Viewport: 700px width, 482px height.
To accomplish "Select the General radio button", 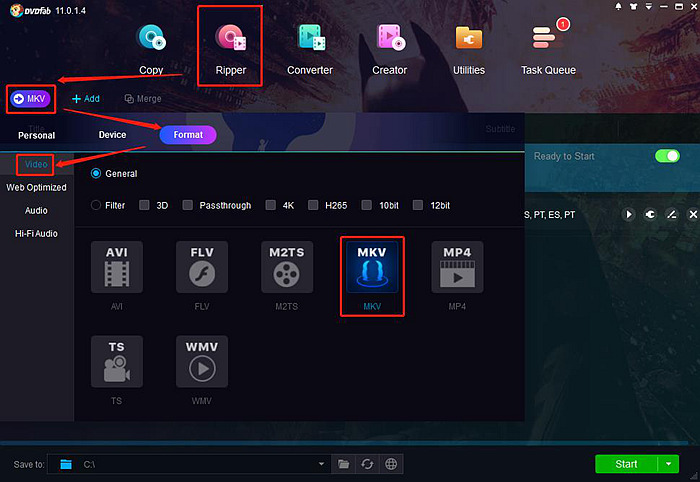I will coord(96,174).
